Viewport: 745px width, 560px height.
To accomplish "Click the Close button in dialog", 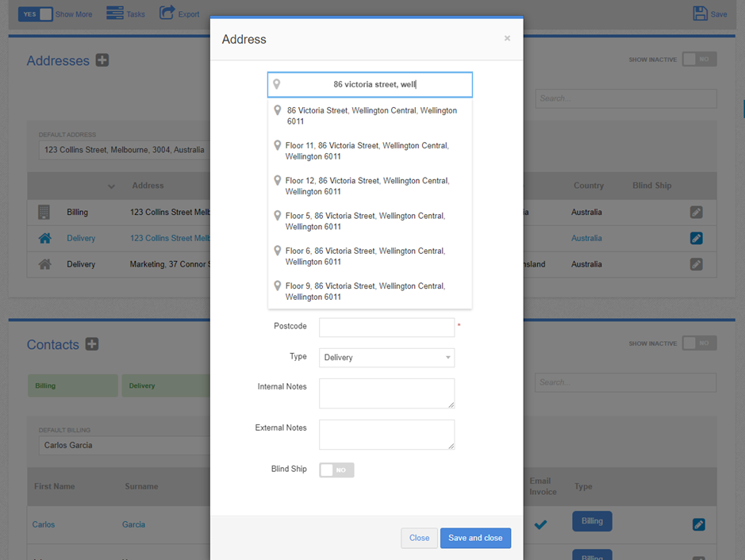I will point(419,538).
